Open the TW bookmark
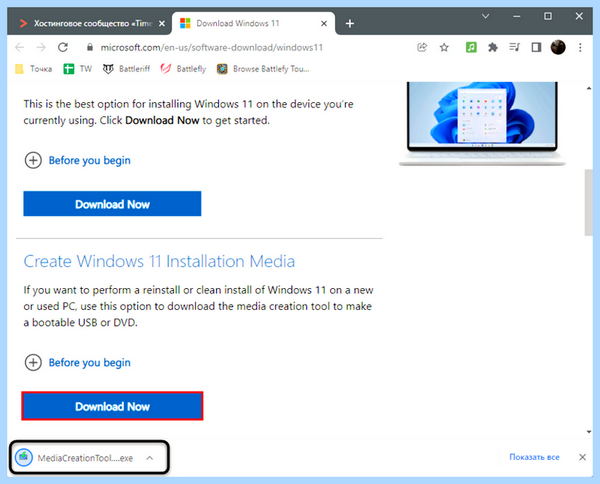Viewport: 600px width, 484px height. [78, 69]
